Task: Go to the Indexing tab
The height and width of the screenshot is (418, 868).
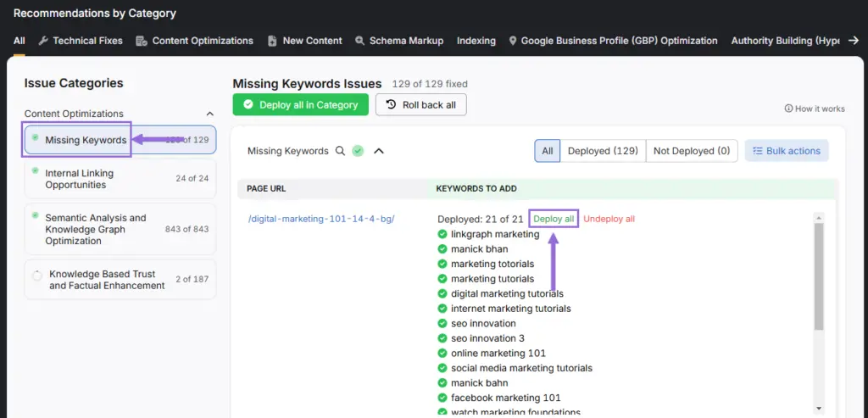Action: pos(476,41)
